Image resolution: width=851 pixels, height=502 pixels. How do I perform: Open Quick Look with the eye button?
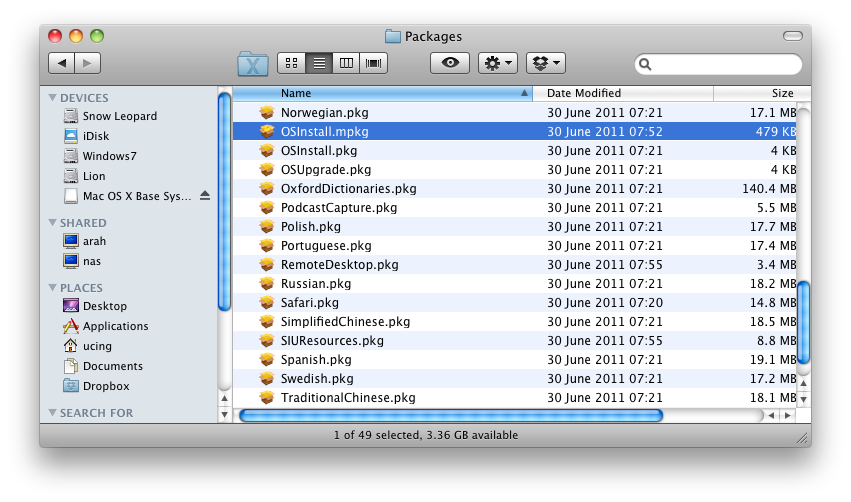450,63
